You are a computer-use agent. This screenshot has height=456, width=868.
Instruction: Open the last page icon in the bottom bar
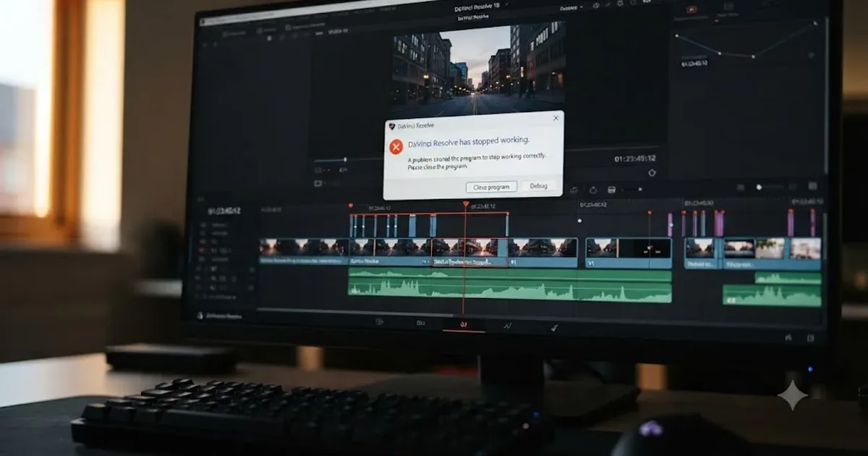click(555, 327)
